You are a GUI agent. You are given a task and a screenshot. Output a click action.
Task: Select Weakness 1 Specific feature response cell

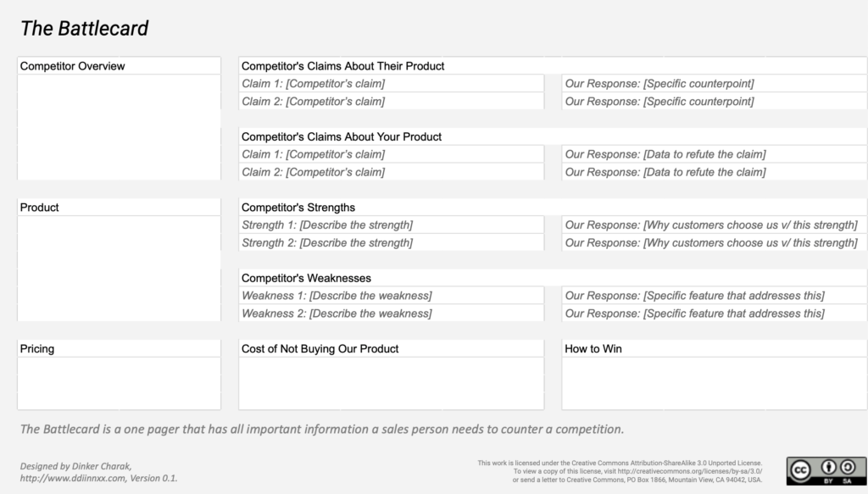pos(714,296)
